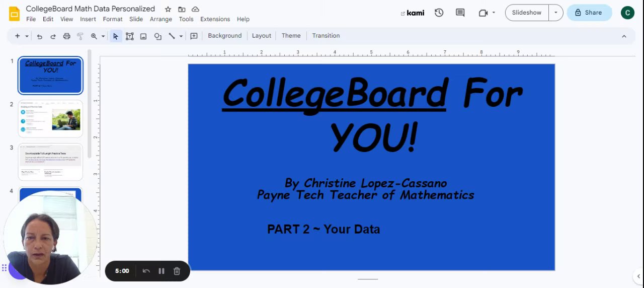This screenshot has height=288, width=644.
Task: Open the Arrange menu
Action: [x=161, y=19]
